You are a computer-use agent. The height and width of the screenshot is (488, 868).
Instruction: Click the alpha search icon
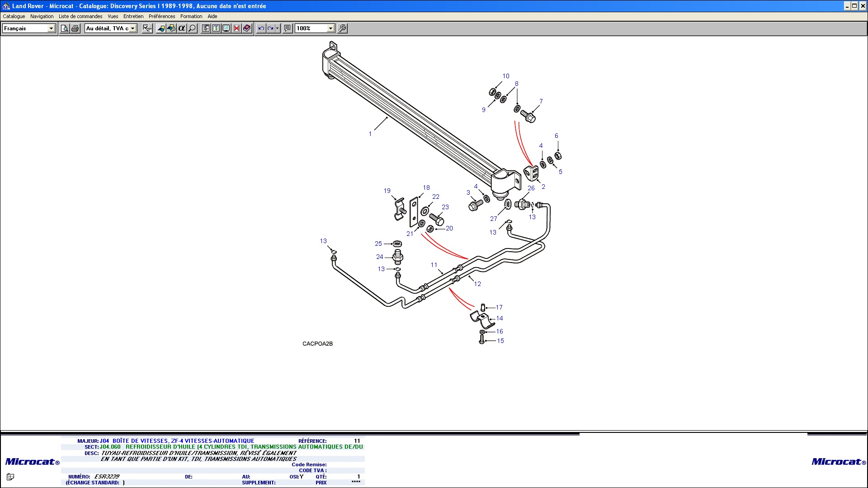tap(182, 28)
